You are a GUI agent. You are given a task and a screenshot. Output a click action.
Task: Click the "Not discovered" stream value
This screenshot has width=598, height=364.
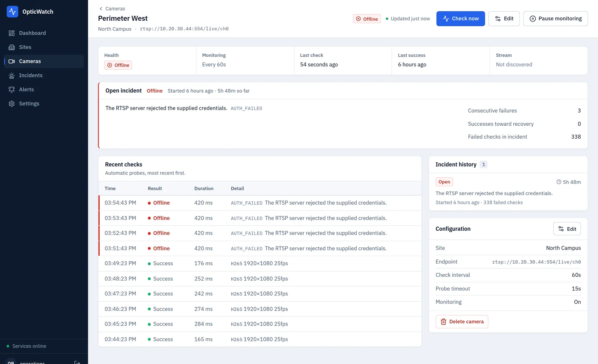(x=514, y=65)
